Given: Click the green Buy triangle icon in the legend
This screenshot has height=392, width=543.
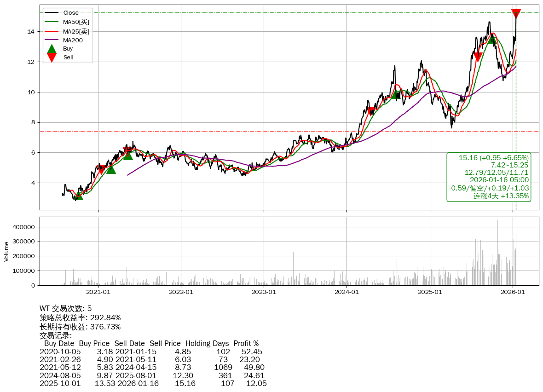Looking at the screenshot, I should [x=52, y=48].
